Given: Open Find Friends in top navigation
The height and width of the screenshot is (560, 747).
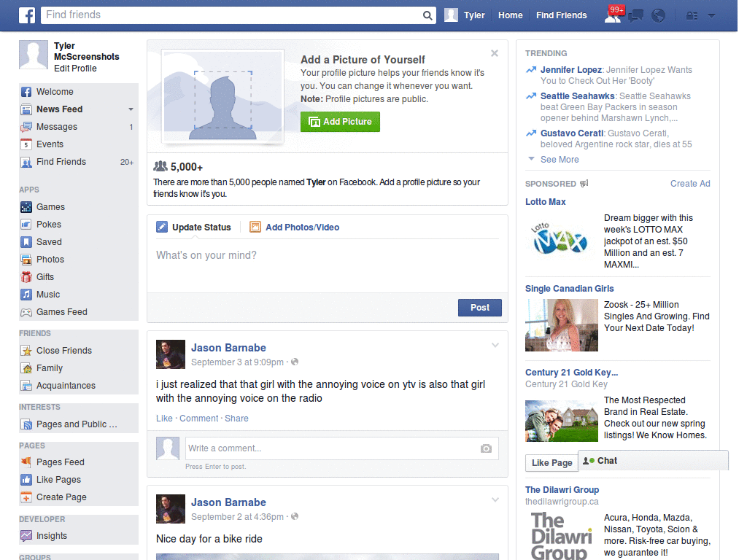Looking at the screenshot, I should click(561, 15).
